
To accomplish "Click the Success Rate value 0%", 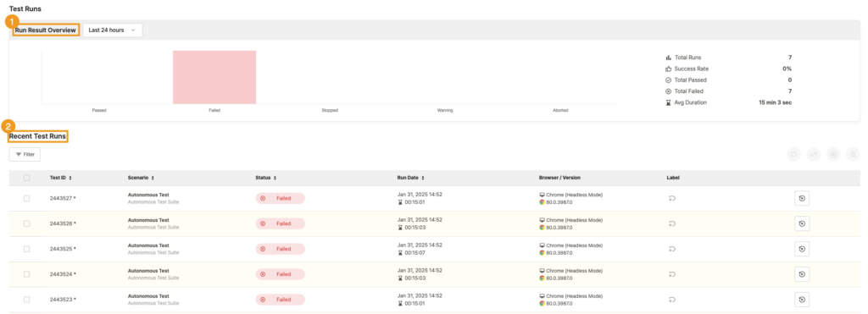I will (787, 69).
